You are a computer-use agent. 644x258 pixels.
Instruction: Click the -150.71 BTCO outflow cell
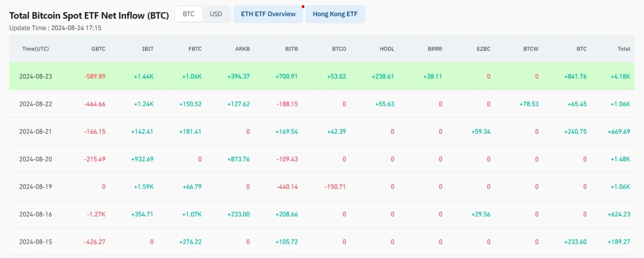pyautogui.click(x=335, y=187)
